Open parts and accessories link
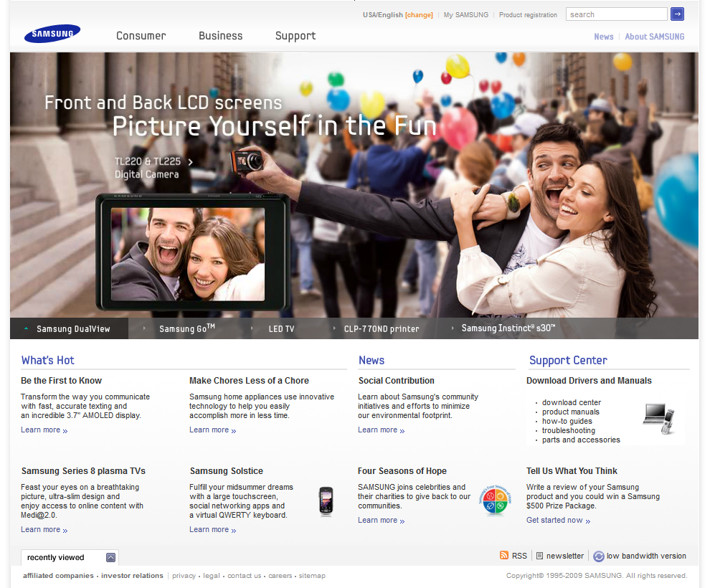This screenshot has width=710, height=588. tap(581, 440)
